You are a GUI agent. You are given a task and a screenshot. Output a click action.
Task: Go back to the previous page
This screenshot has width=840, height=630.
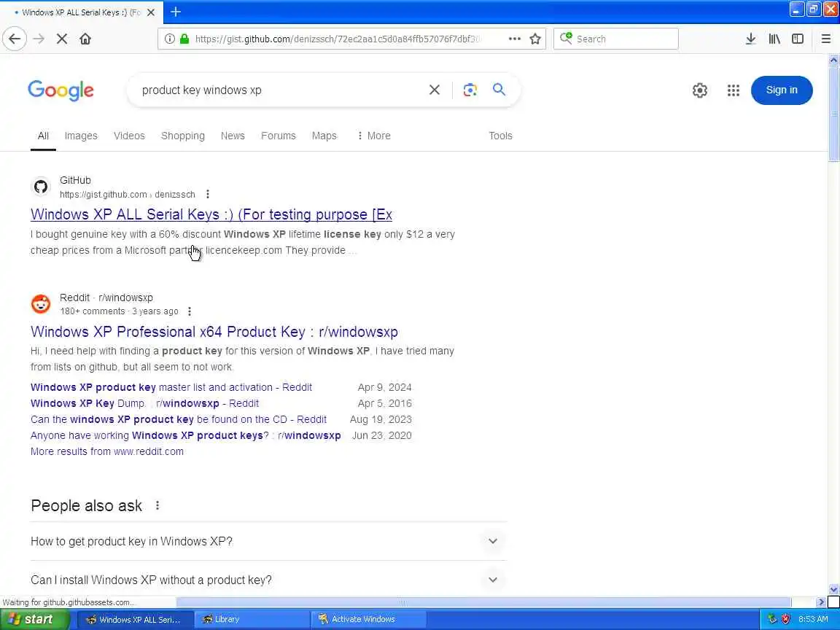coord(15,39)
